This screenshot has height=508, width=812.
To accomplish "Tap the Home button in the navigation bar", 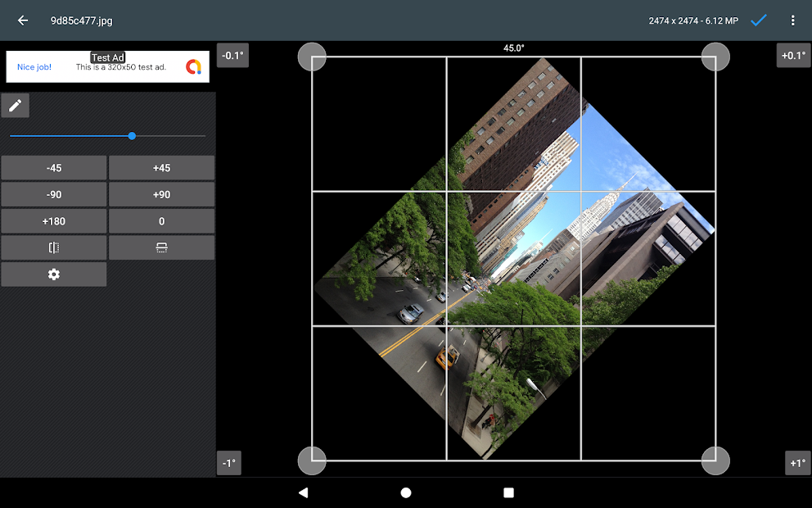I will pyautogui.click(x=405, y=492).
